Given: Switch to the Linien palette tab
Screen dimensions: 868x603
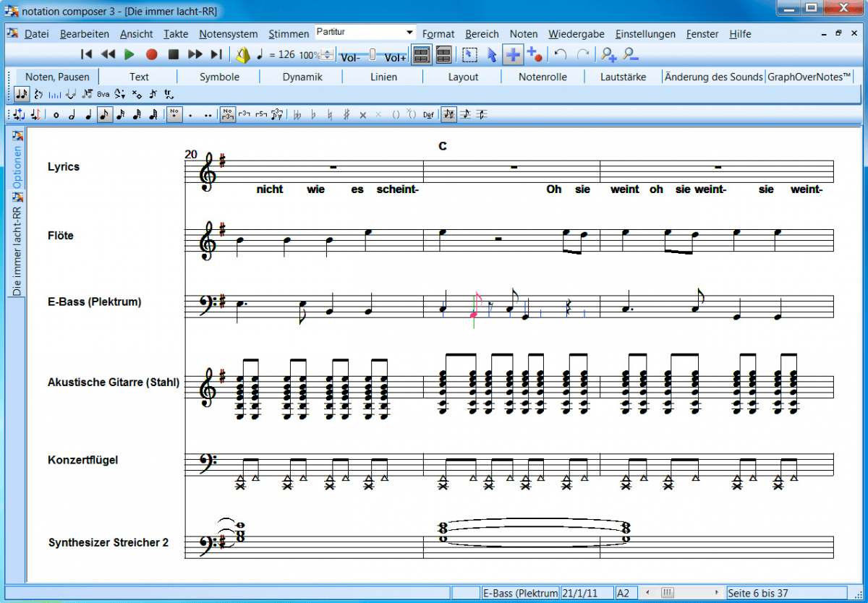Looking at the screenshot, I should click(x=383, y=77).
